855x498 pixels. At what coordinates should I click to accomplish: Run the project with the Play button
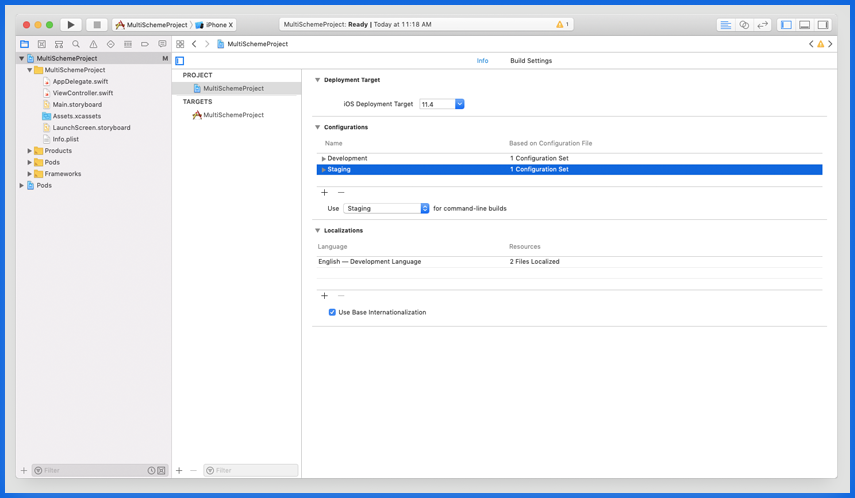pyautogui.click(x=71, y=25)
